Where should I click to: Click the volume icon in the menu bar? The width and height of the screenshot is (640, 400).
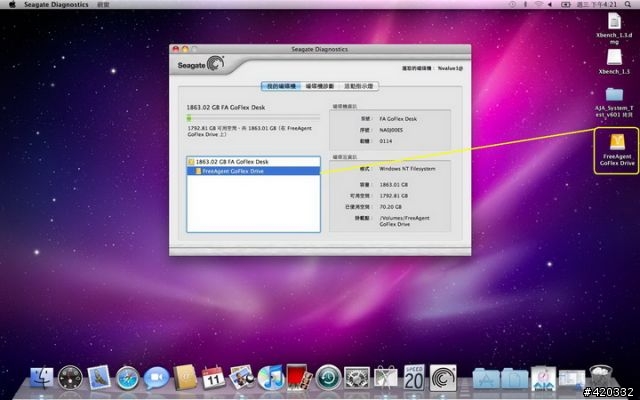click(550, 4)
